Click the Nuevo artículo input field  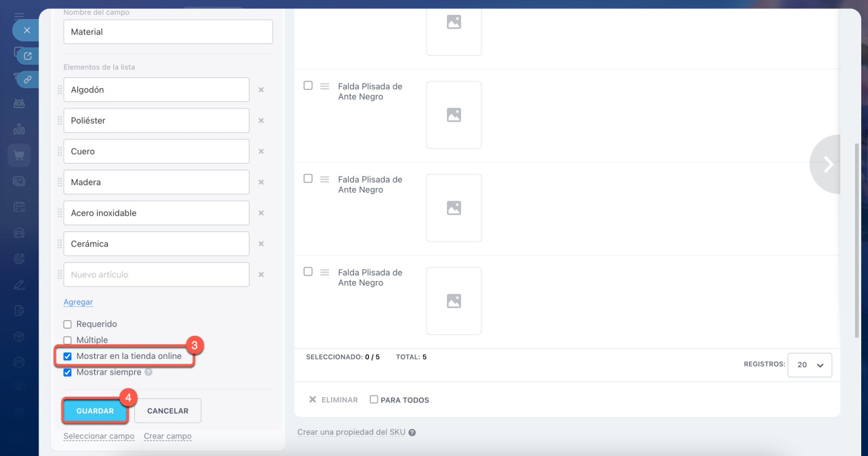pos(156,275)
